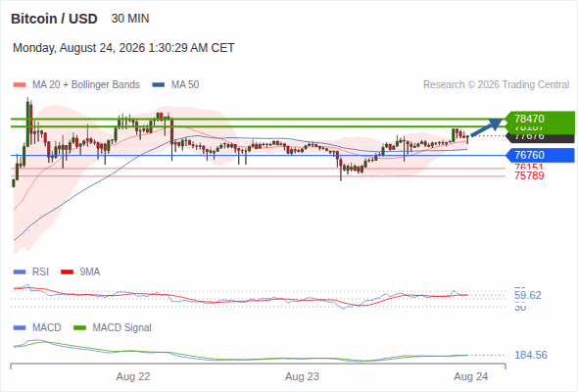The height and width of the screenshot is (392, 578).
Task: Click the MACD Signal green legend marker
Action: 79,328
